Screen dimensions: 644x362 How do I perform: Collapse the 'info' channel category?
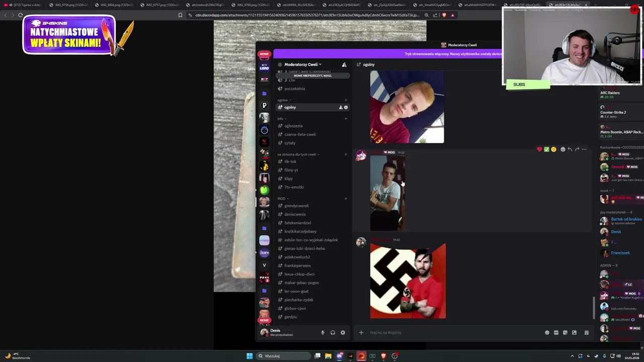282,119
